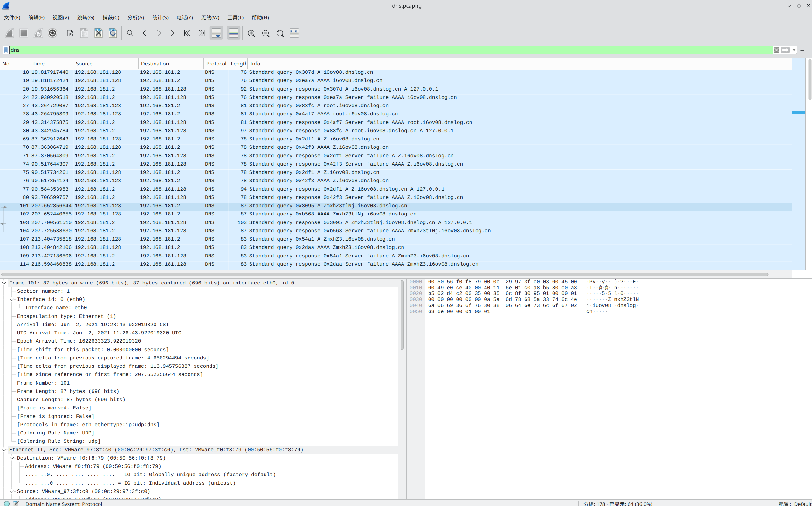Click the find packet magnifier icon
This screenshot has width=812, height=506.
(130, 33)
